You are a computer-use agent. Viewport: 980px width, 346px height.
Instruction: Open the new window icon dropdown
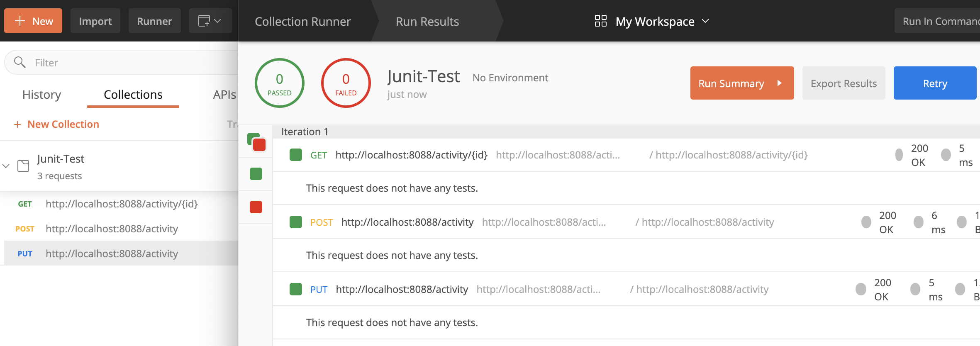[210, 21]
